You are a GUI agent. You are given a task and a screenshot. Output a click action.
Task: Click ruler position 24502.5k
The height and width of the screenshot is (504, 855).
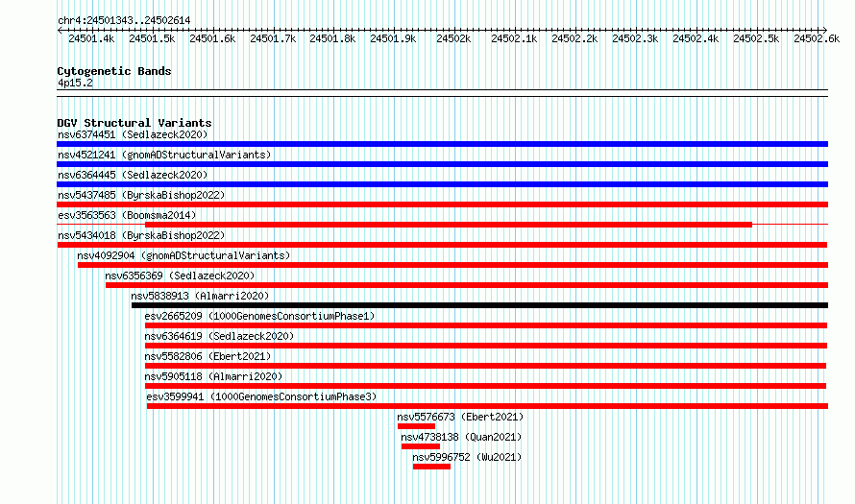tap(756, 38)
